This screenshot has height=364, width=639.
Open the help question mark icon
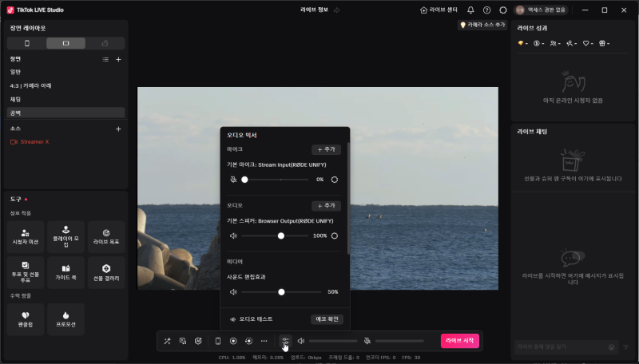(x=486, y=10)
